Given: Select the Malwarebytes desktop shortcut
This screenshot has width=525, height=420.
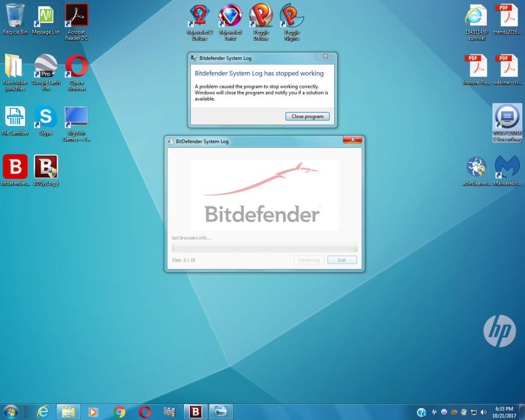Looking at the screenshot, I should pos(507,171).
